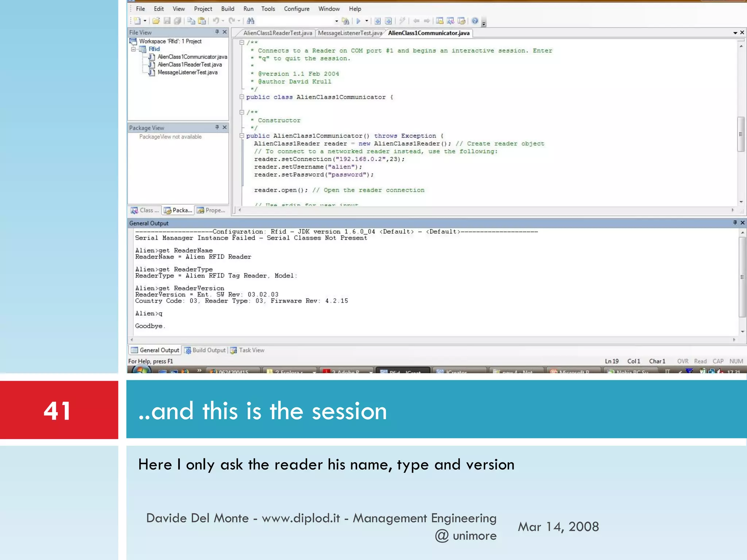Switch to the Build Output tab

click(x=205, y=350)
